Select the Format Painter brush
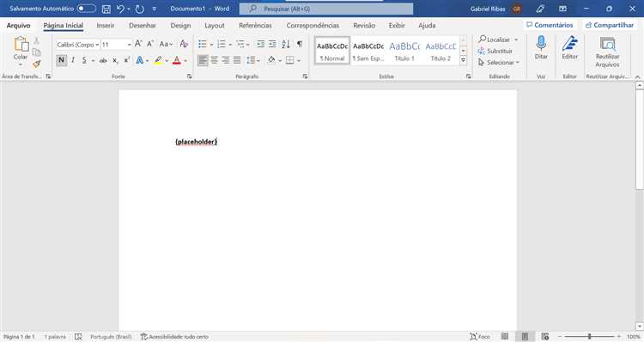644x342 pixels. [37, 64]
